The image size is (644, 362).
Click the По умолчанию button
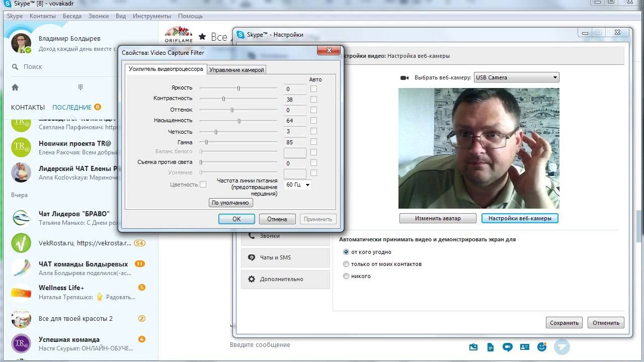click(230, 203)
